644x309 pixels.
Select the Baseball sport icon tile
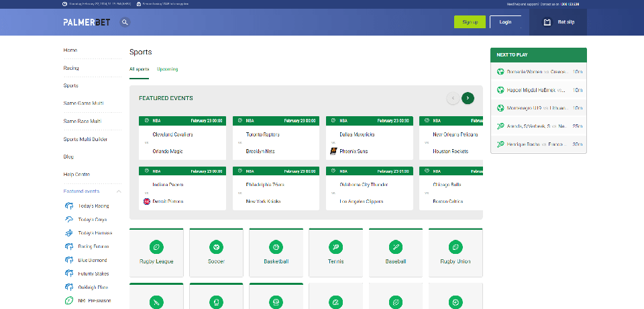click(x=395, y=247)
